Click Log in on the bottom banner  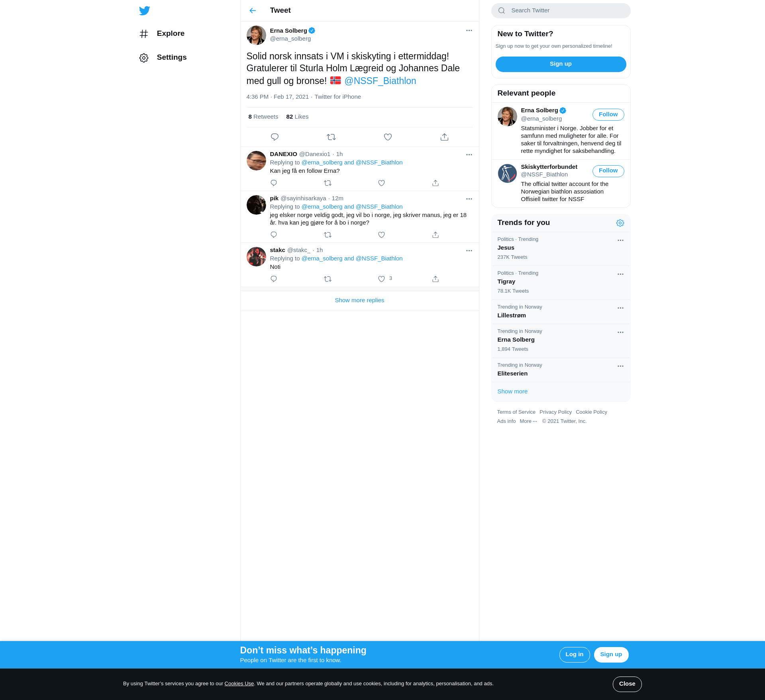(x=574, y=655)
